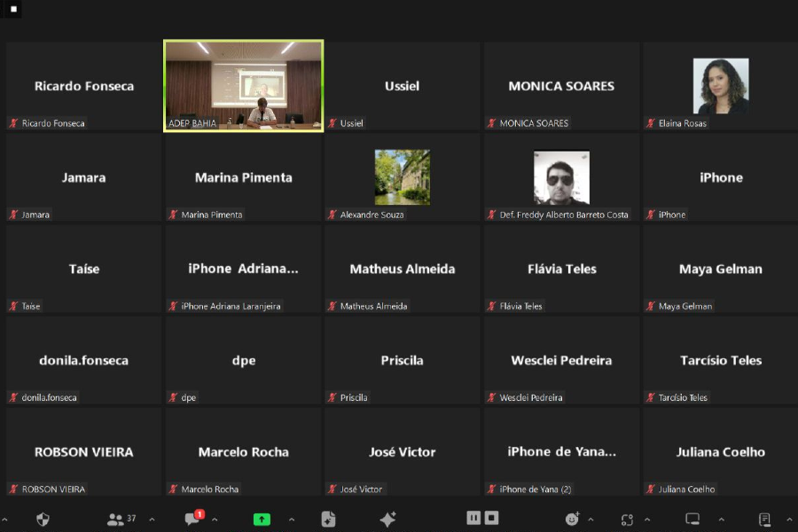The width and height of the screenshot is (798, 532).
Task: Click 'Def. Freddy Alberto Barreto Costa' label
Action: (564, 215)
